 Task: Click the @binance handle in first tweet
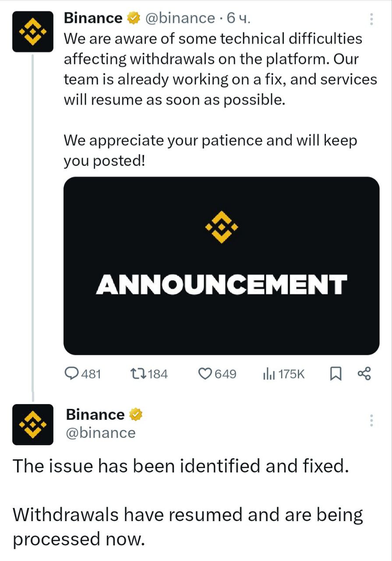coord(180,18)
